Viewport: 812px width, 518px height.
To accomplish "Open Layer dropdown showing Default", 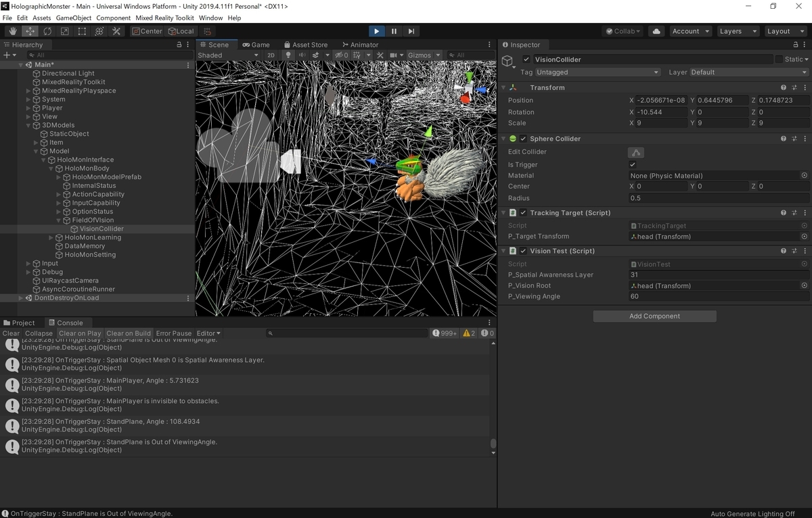I will 749,72.
